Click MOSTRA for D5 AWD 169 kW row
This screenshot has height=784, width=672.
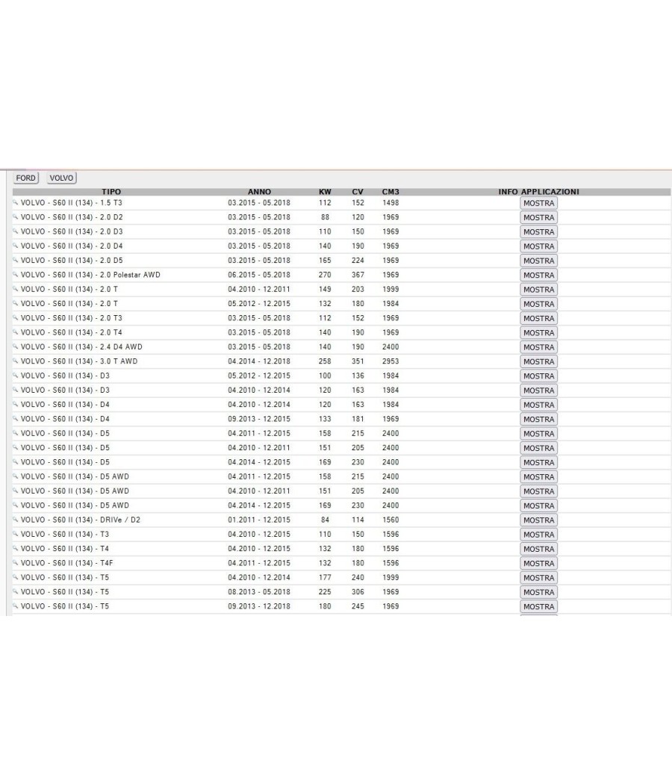click(538, 505)
